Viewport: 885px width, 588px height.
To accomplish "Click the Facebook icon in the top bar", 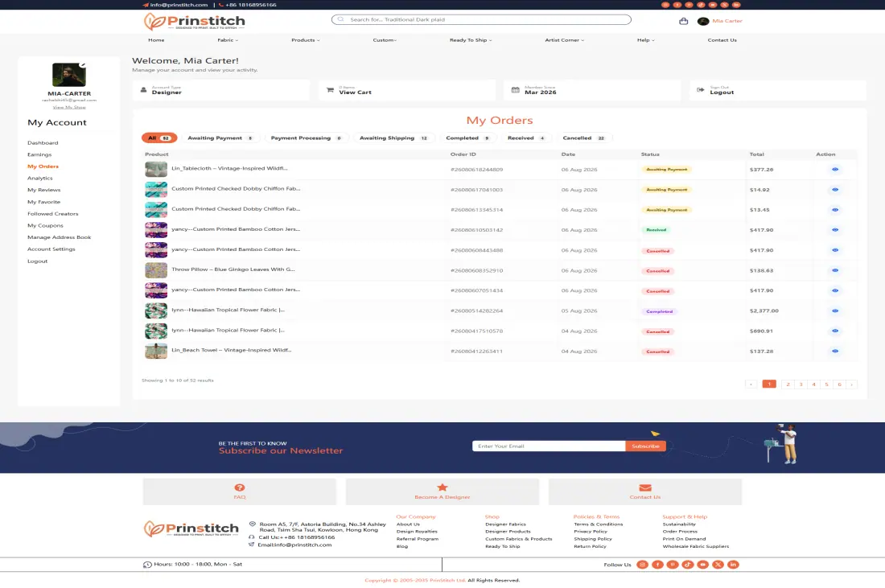I will tap(677, 5).
